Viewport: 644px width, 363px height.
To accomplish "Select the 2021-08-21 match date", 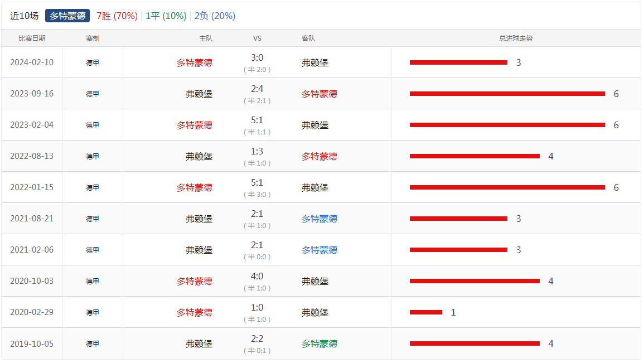I will point(32,219).
